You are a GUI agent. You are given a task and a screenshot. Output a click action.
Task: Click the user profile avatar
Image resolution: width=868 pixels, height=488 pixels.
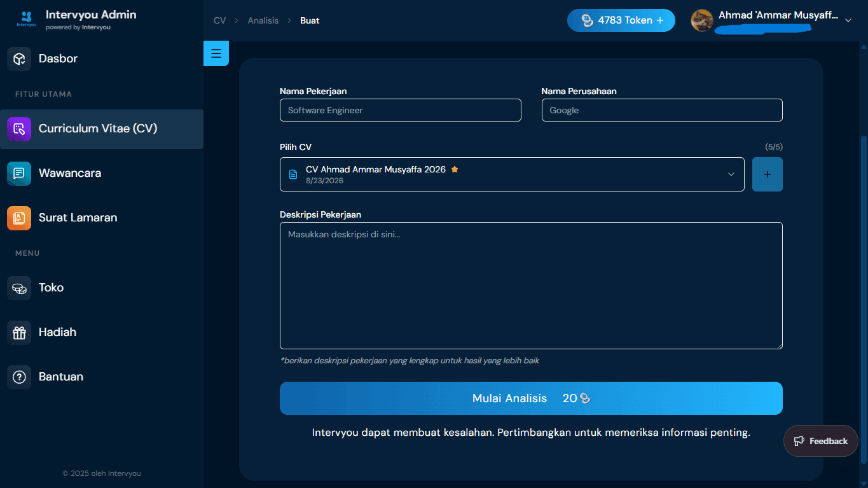(x=702, y=20)
